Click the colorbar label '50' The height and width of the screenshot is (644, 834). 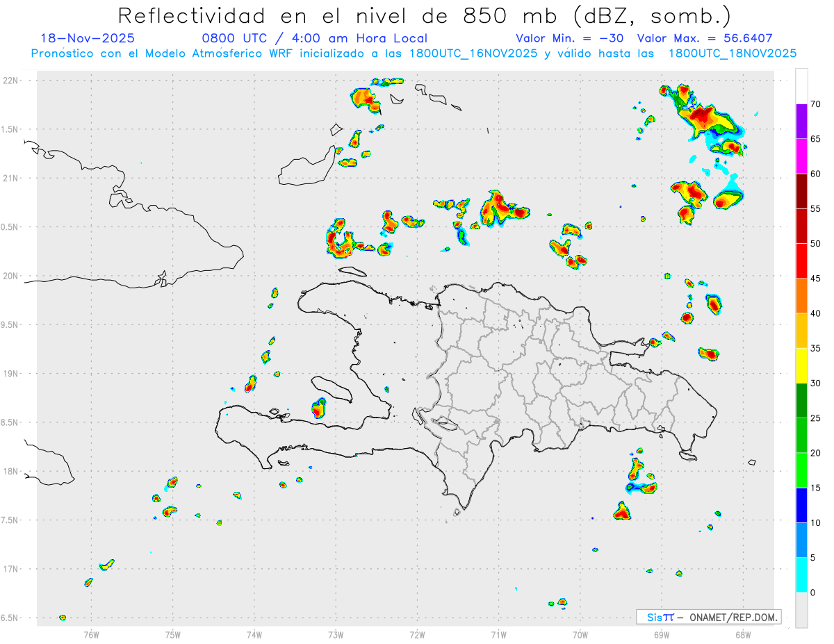pyautogui.click(x=815, y=244)
